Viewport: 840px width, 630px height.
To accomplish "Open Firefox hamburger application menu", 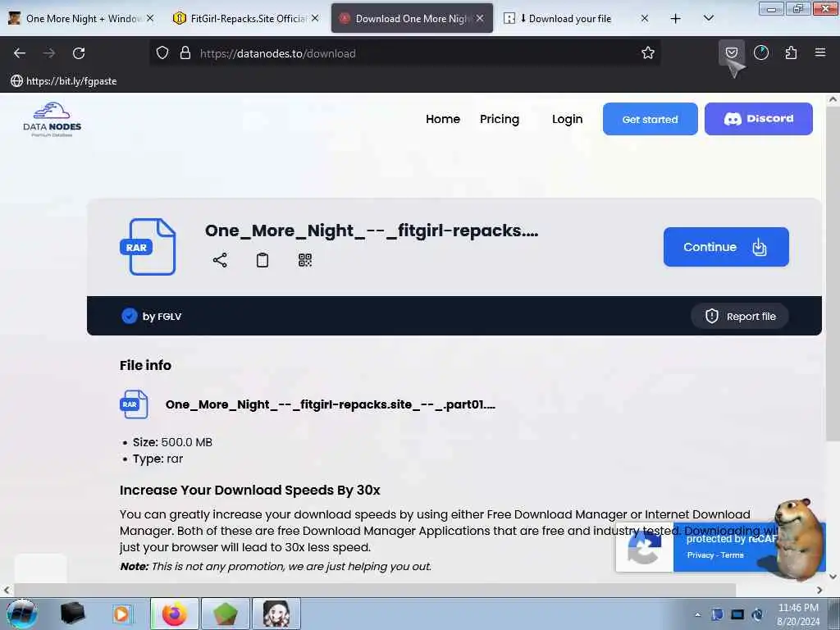I will pos(820,52).
